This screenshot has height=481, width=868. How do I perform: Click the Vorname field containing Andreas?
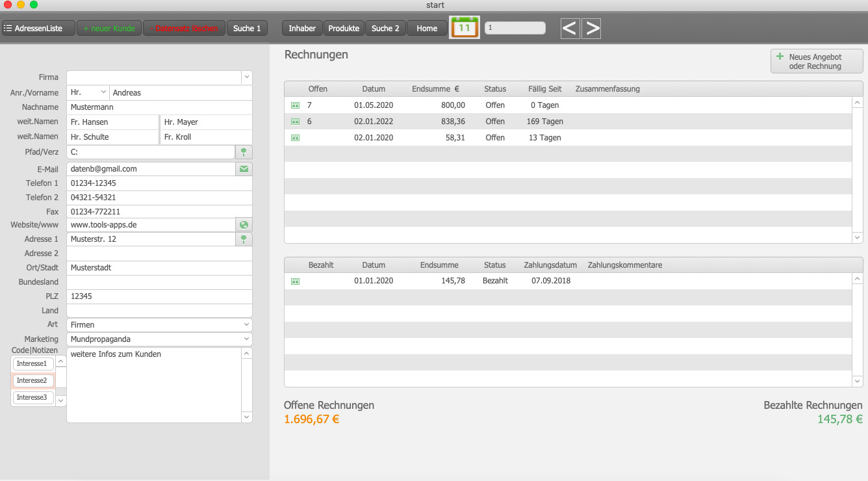coord(181,92)
